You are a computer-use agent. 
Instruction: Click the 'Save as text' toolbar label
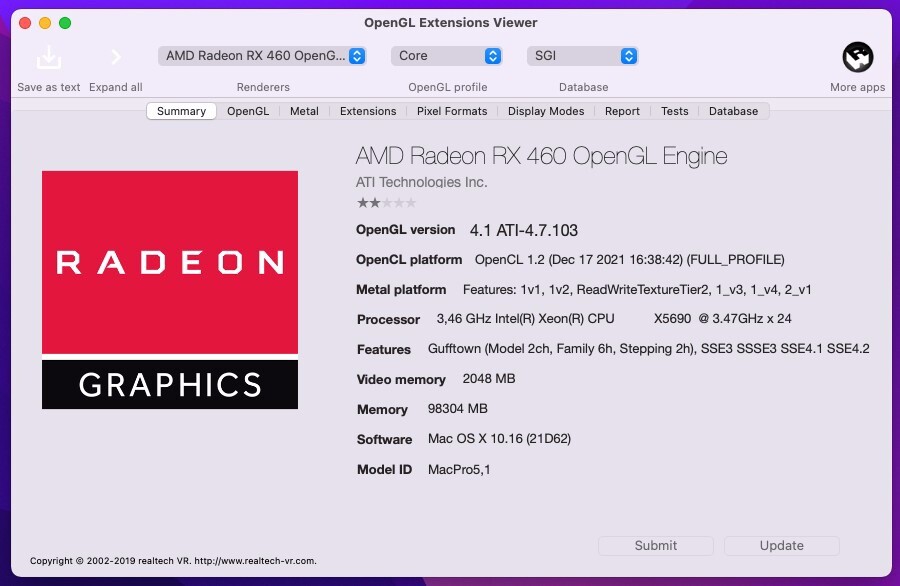[49, 87]
